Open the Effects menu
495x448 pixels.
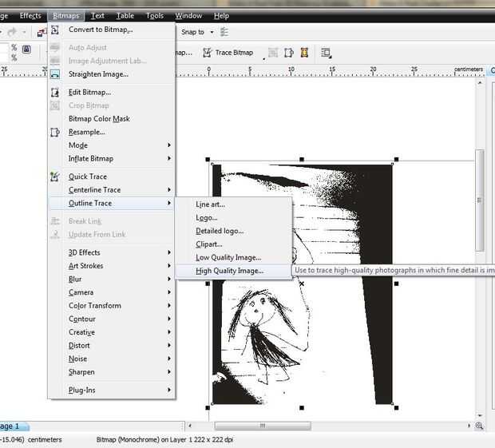[30, 15]
